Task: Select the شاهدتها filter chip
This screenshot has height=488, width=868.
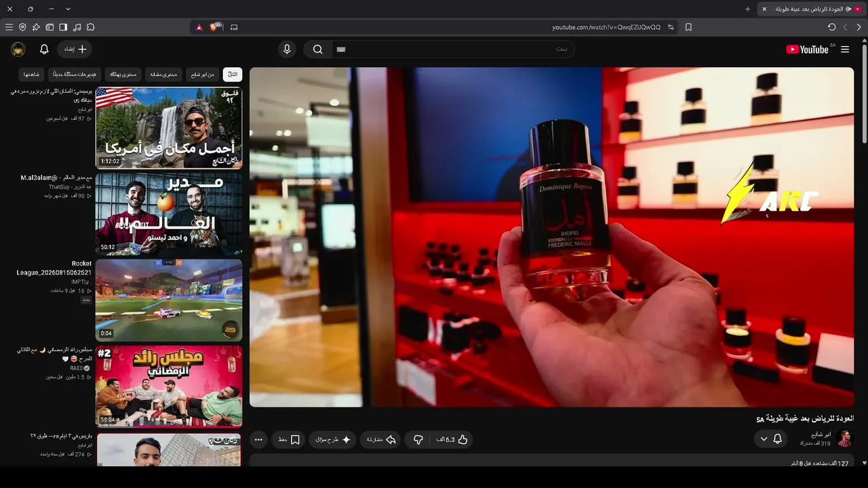Action: point(32,74)
